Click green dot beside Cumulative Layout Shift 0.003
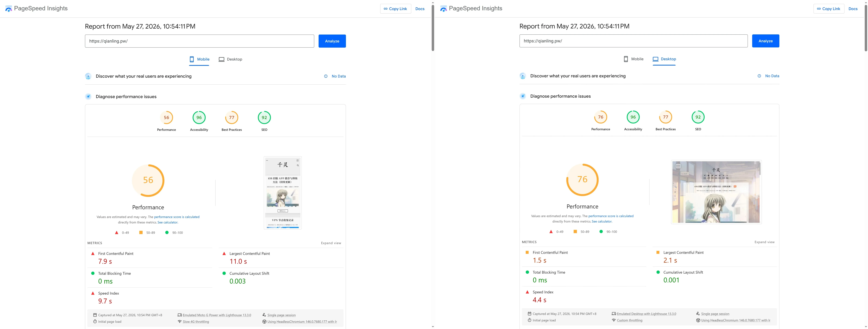 [224, 273]
